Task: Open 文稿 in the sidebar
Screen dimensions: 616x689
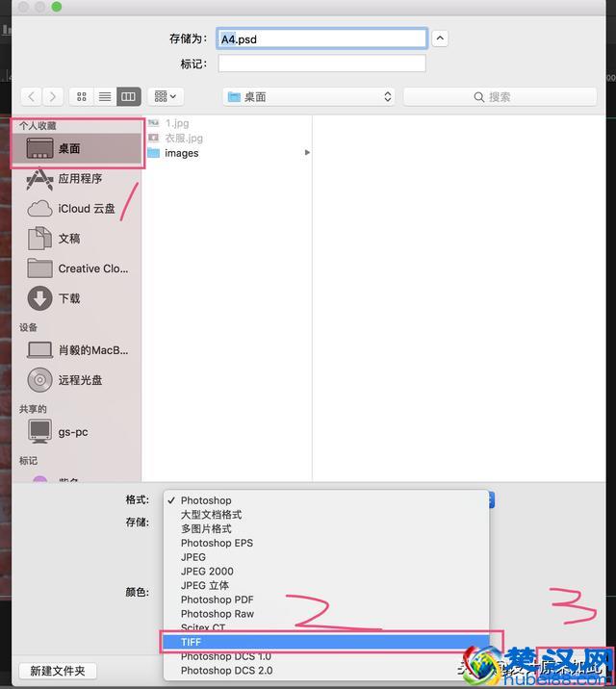Action: click(x=77, y=238)
